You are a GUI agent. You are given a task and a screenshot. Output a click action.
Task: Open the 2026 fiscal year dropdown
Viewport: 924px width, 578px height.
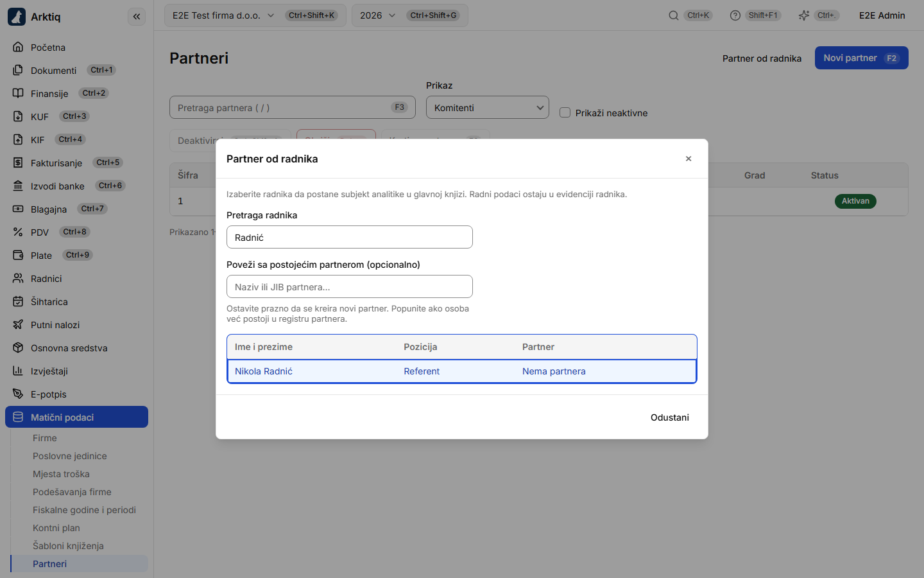pos(410,15)
